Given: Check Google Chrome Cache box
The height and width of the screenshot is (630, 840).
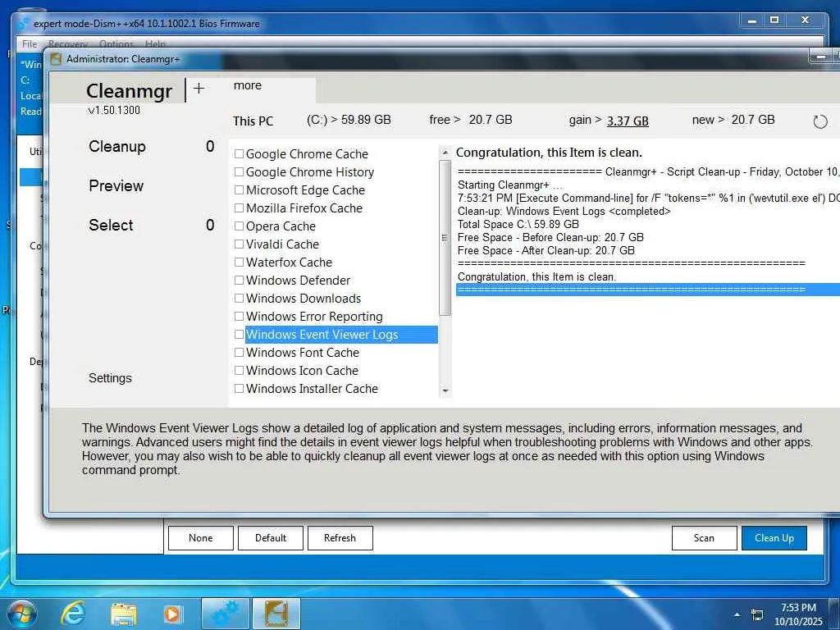Looking at the screenshot, I should pyautogui.click(x=239, y=153).
